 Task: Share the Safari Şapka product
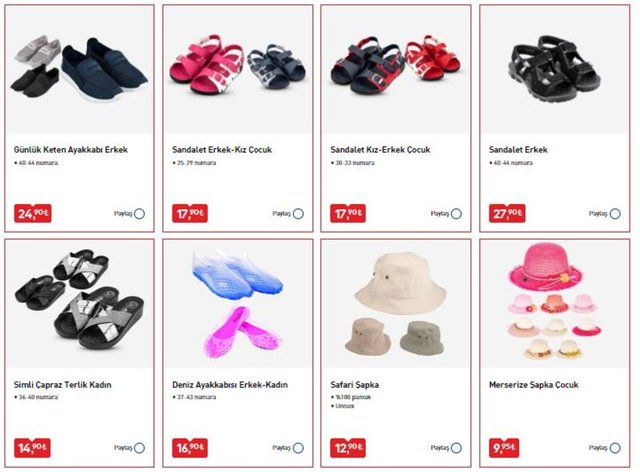click(456, 448)
